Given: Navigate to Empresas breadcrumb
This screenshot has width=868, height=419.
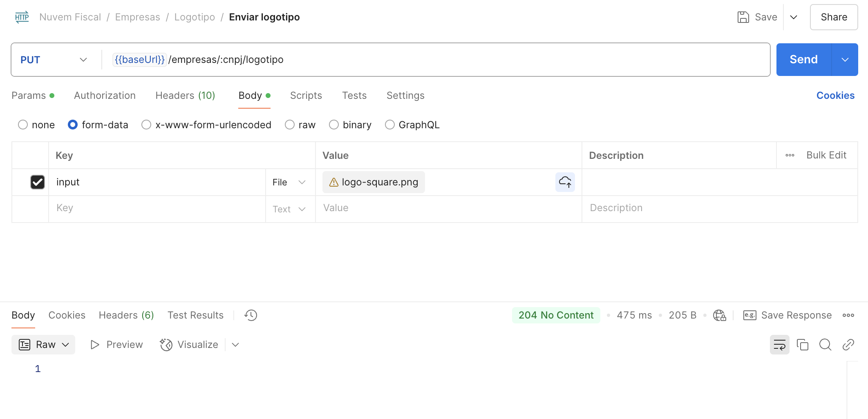Looking at the screenshot, I should click(x=138, y=17).
